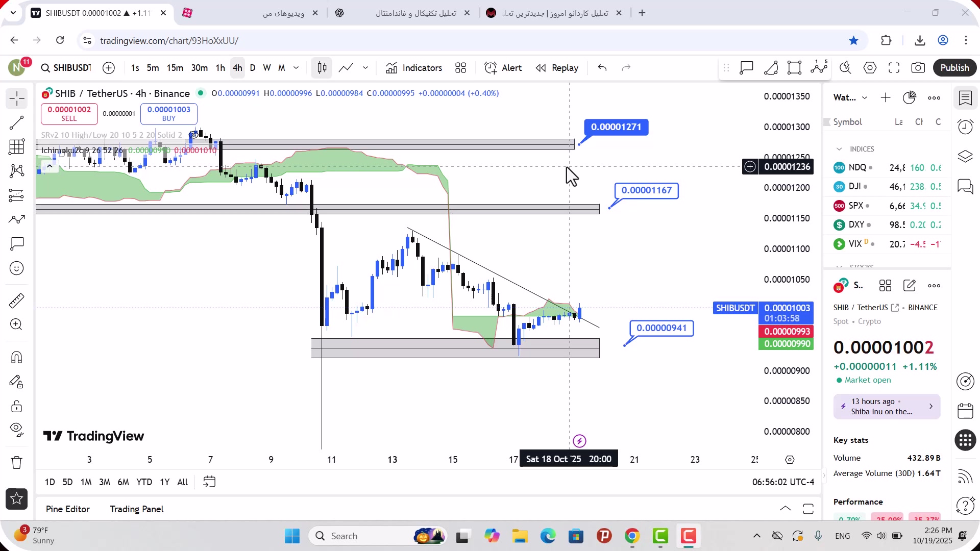
Task: Hide all drawings with eye icon
Action: pos(16,431)
